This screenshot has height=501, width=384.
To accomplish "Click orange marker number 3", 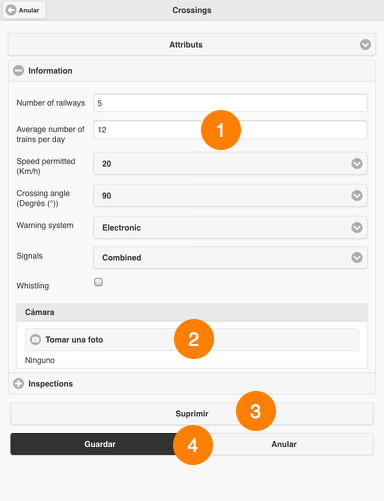I will click(x=256, y=411).
